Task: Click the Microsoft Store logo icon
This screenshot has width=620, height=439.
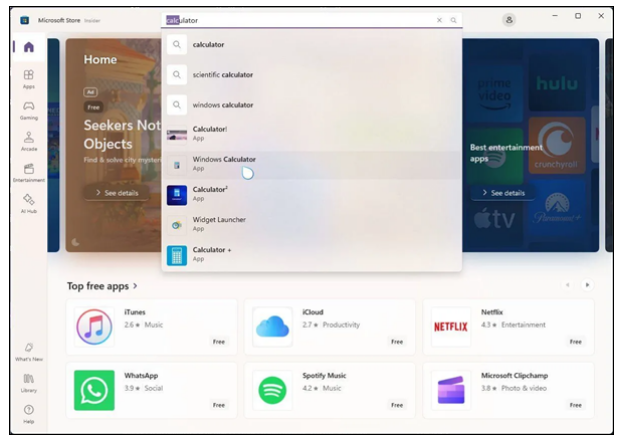Action: [x=25, y=20]
